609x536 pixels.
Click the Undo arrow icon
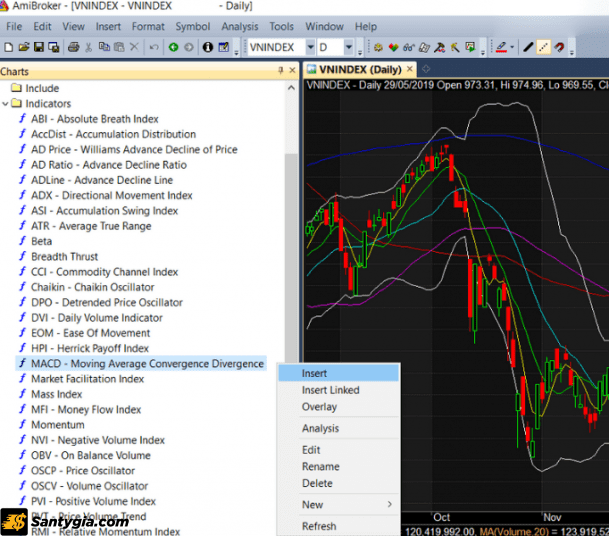[154, 47]
